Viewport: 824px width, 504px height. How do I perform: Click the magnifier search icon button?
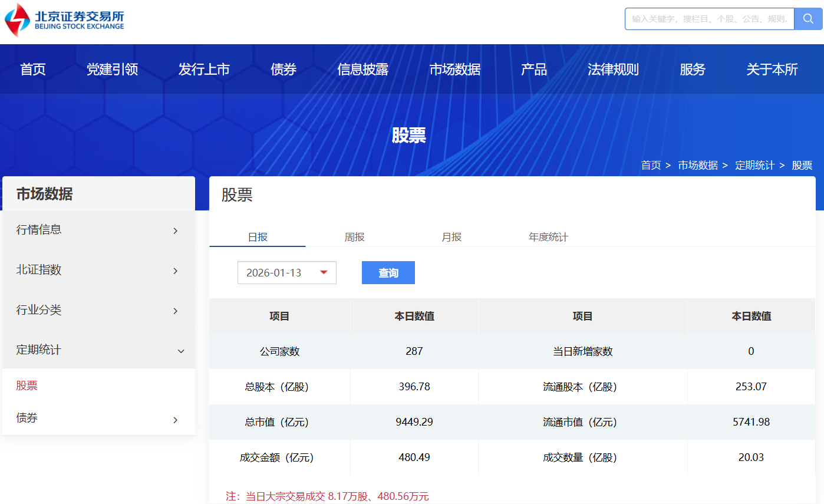(808, 19)
